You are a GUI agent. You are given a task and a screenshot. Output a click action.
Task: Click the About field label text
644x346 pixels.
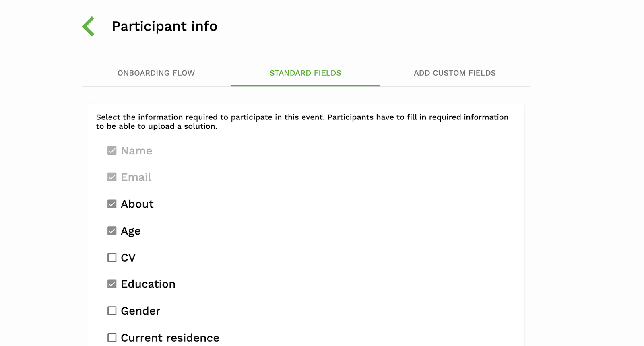(137, 204)
